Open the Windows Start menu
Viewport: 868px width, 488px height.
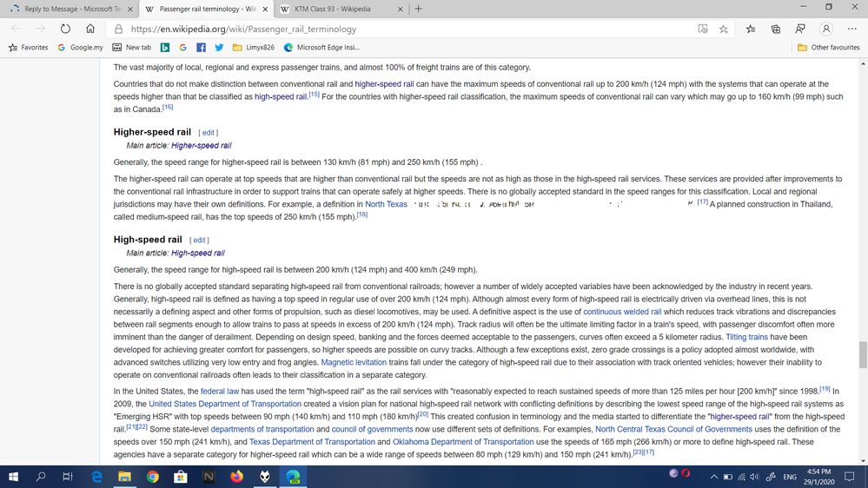13,477
